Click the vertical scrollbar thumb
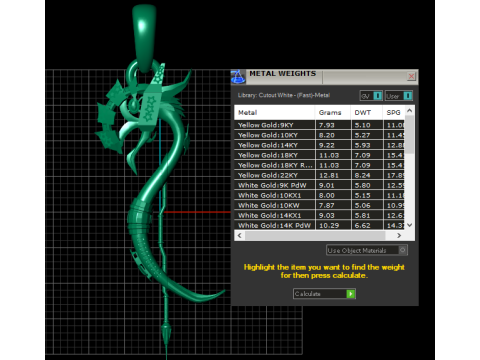The width and height of the screenshot is (480, 360). click(410, 134)
